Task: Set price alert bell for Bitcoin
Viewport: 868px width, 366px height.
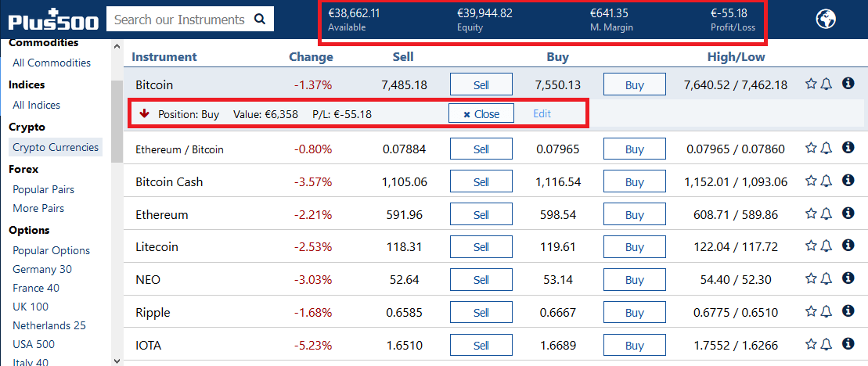Action: (826, 84)
